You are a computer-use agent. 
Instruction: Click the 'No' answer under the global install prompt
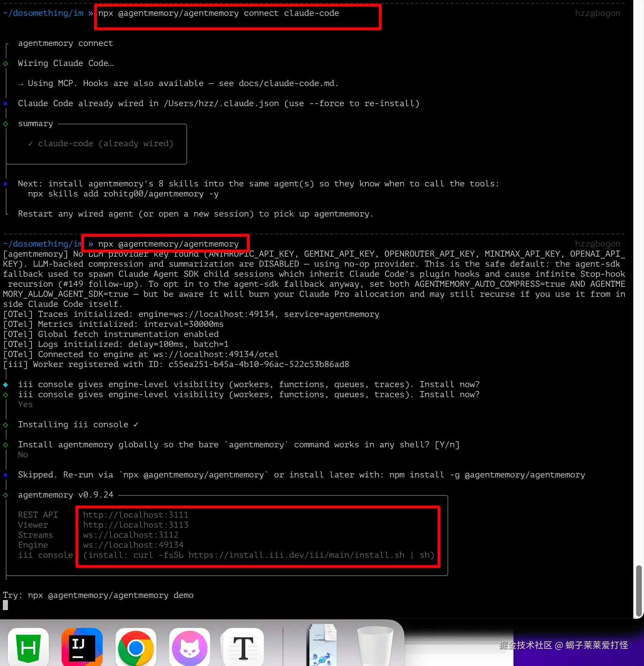click(23, 455)
